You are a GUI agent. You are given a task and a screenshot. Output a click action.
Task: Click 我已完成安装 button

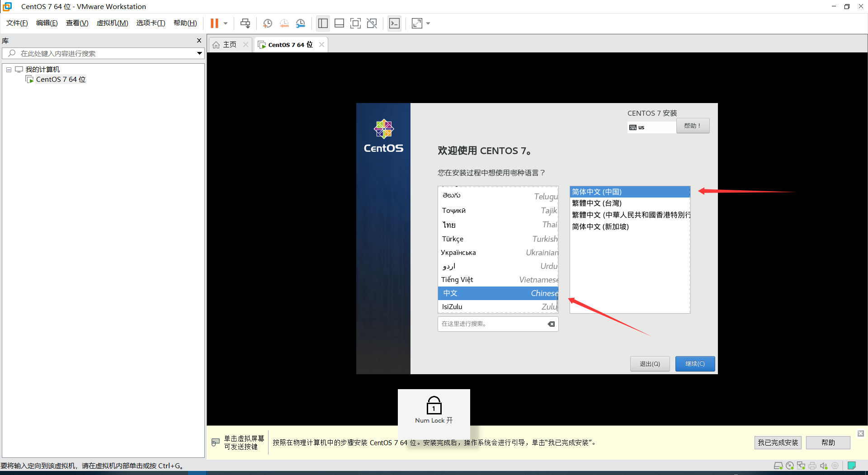(x=778, y=442)
